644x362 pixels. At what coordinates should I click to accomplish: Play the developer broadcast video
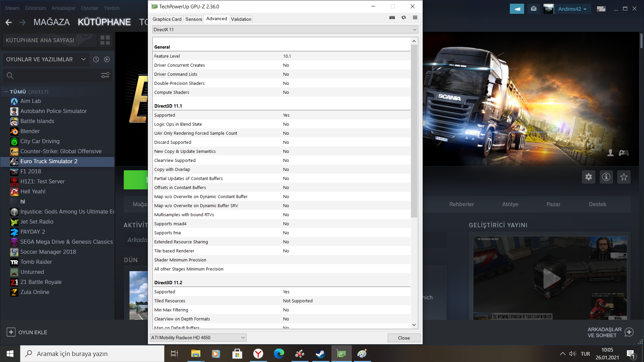point(550,278)
